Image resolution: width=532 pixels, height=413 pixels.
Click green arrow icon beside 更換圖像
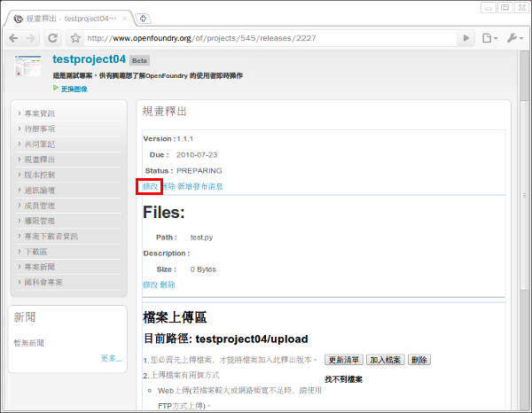point(56,88)
